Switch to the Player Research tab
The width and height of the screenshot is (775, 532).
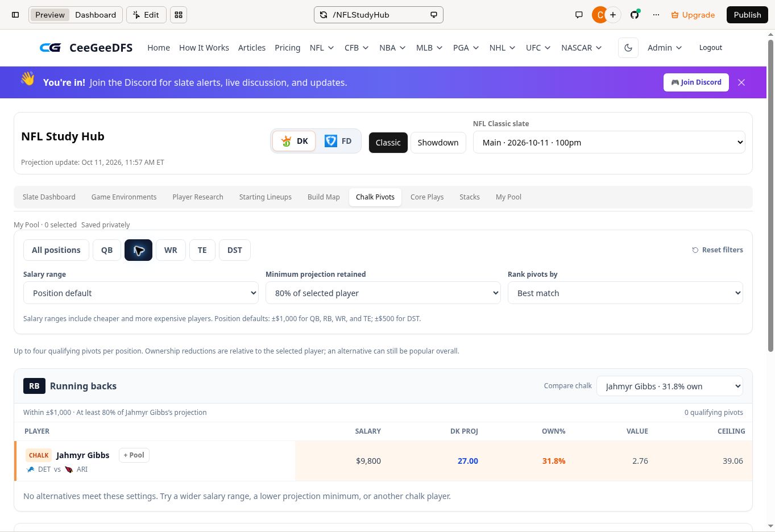click(198, 197)
